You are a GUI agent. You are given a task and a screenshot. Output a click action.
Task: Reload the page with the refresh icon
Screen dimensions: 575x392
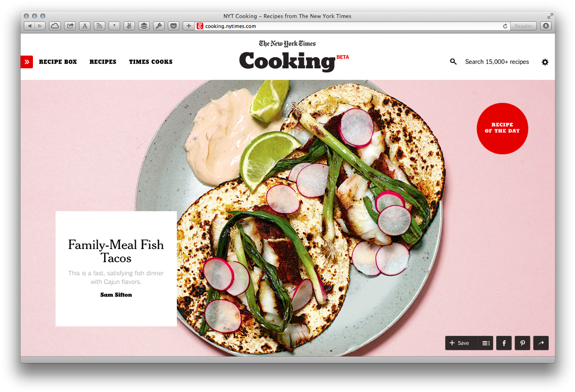[x=505, y=26]
